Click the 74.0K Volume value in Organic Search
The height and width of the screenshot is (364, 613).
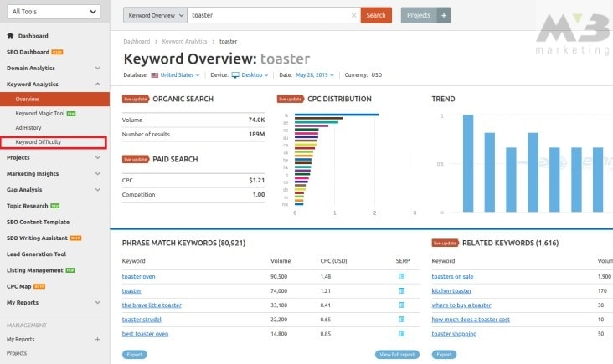pyautogui.click(x=256, y=120)
